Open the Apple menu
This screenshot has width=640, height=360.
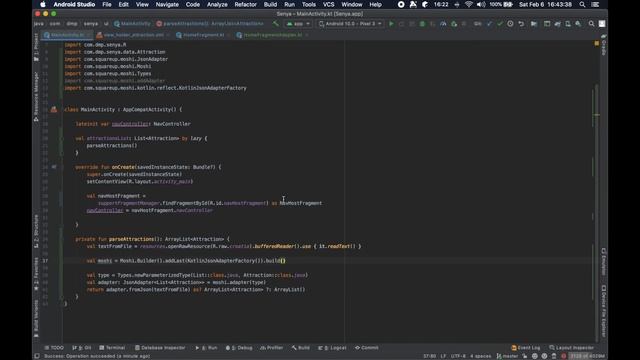tap(43, 4)
